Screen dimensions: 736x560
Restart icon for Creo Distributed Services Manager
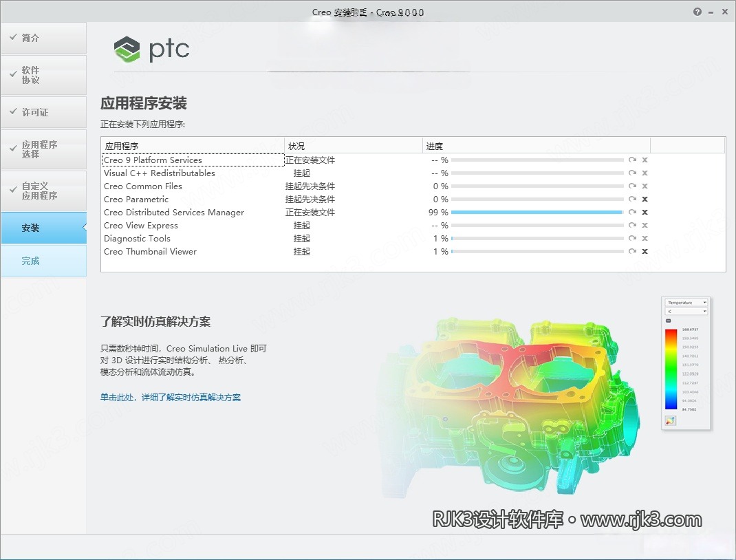632,212
